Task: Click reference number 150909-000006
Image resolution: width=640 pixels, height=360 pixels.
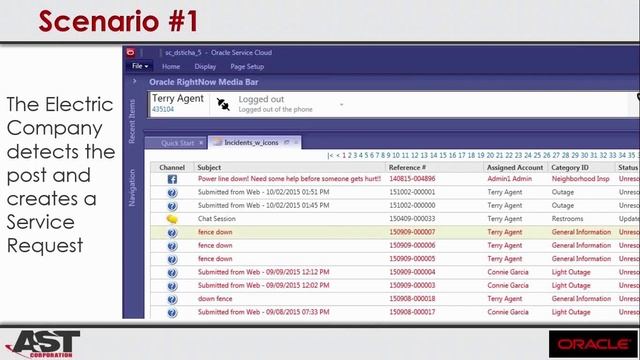Action: click(x=412, y=245)
